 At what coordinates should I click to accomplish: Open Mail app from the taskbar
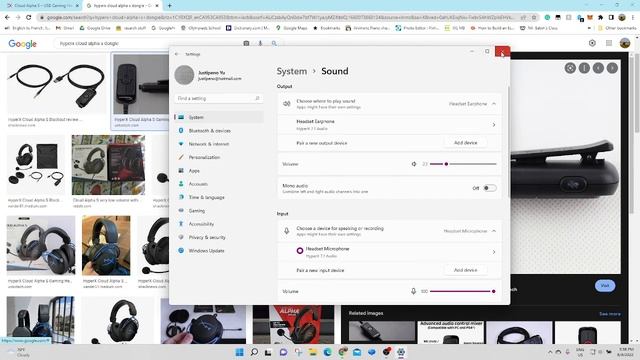(x=357, y=352)
